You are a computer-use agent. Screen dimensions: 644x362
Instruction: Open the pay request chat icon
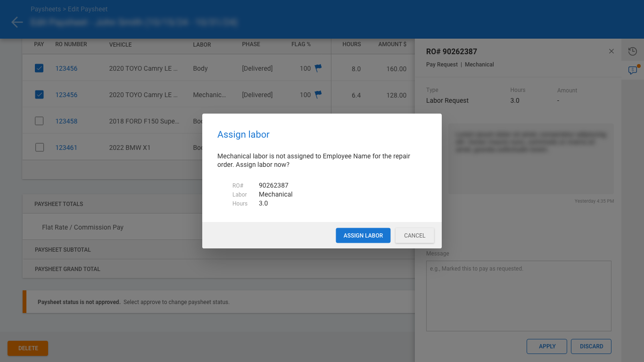(633, 70)
